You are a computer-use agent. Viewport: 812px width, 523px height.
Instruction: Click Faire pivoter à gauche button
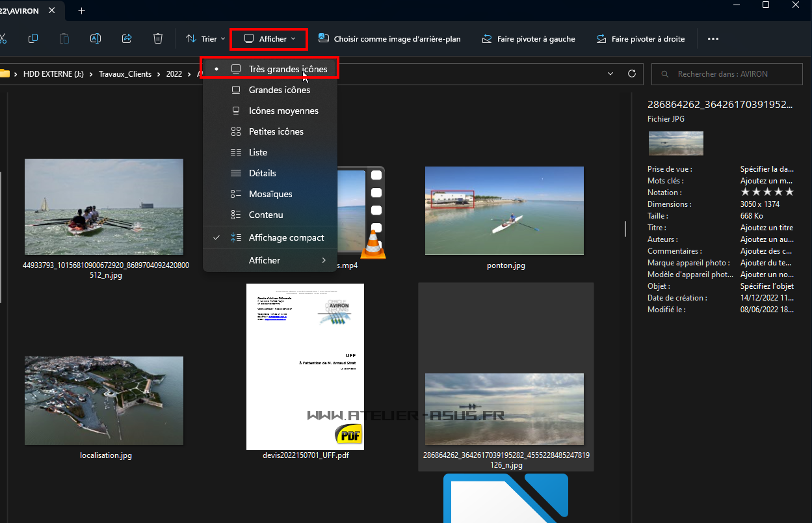click(x=528, y=39)
